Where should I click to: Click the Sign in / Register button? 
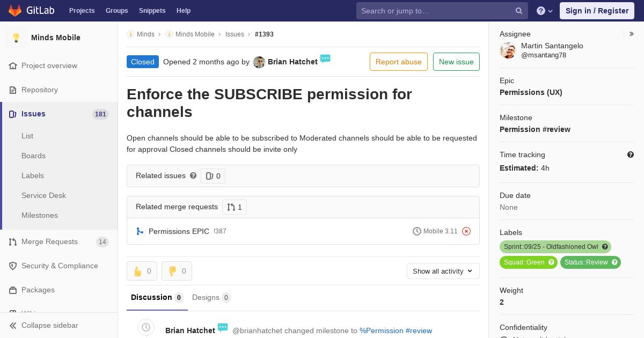click(x=597, y=11)
